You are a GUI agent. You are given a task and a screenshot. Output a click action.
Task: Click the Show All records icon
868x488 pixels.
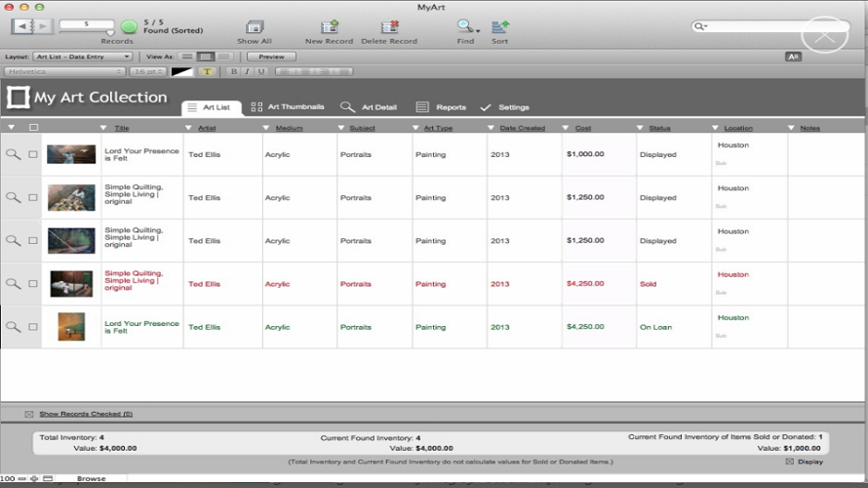255,26
